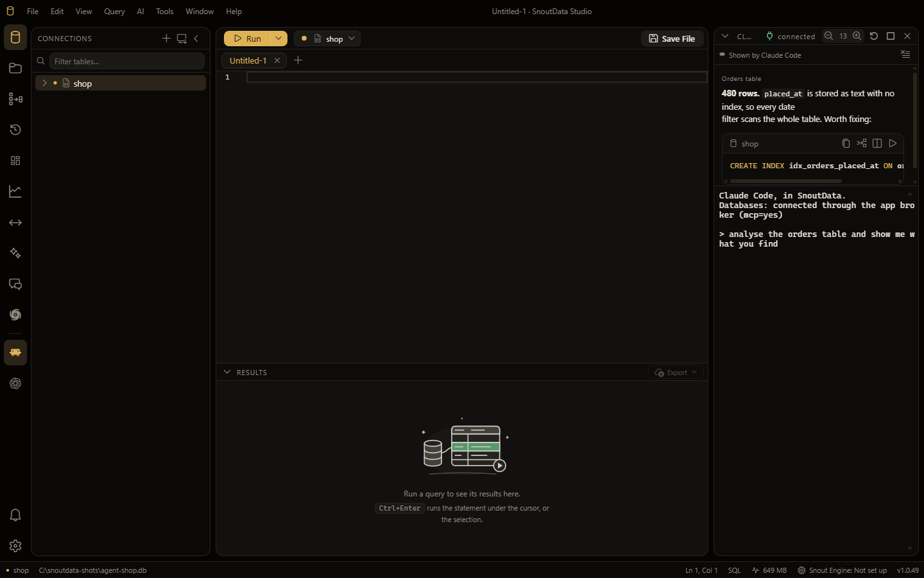Open the swirl assistant sidebar icon
This screenshot has width=924, height=578.
tap(15, 315)
